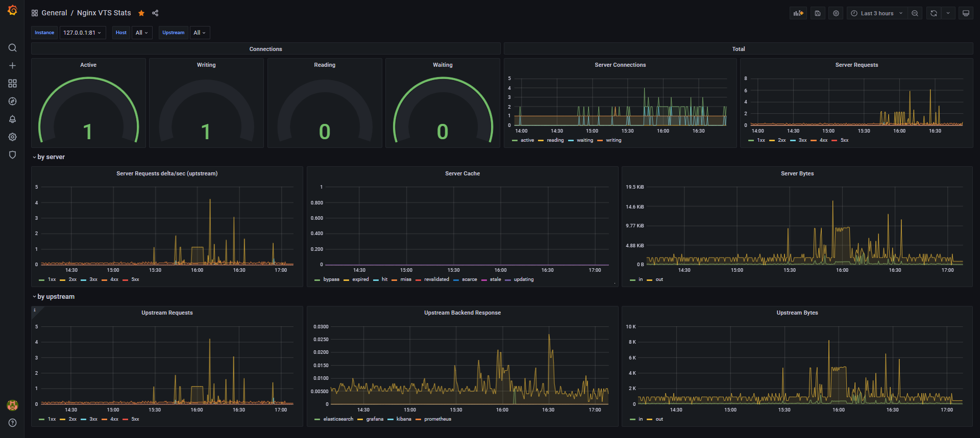Open the Host variable dropdown
The image size is (980, 438).
[142, 33]
